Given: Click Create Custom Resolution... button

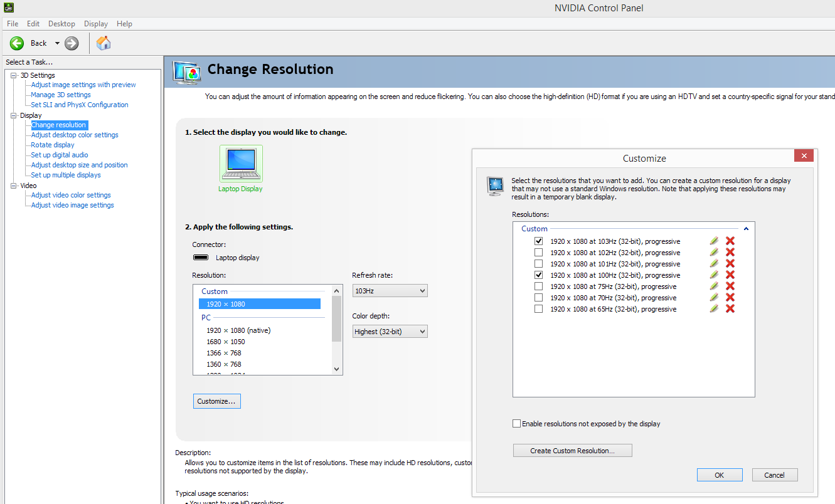Looking at the screenshot, I should tap(572, 451).
